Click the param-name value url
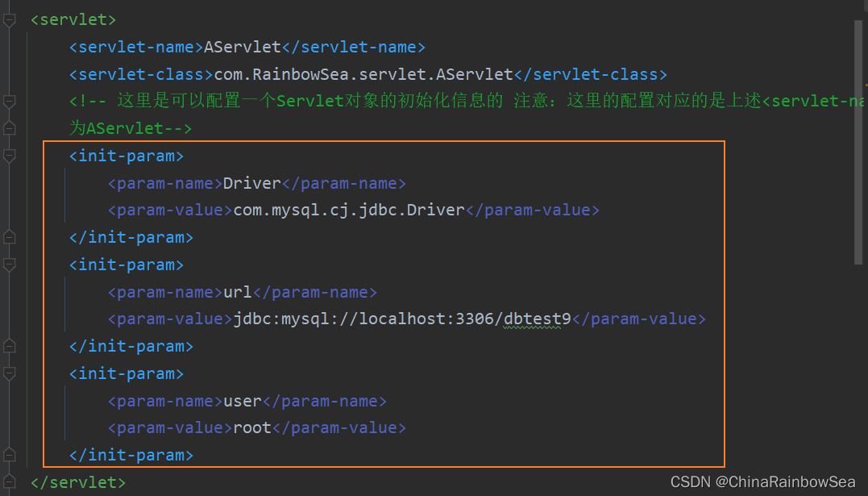Viewport: 868px width, 496px height. [x=238, y=292]
